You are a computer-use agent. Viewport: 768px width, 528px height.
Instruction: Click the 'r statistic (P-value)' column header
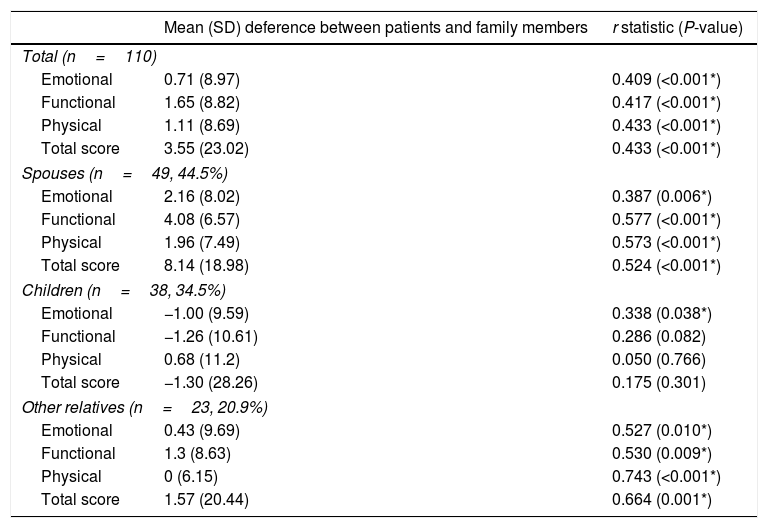coord(677,28)
